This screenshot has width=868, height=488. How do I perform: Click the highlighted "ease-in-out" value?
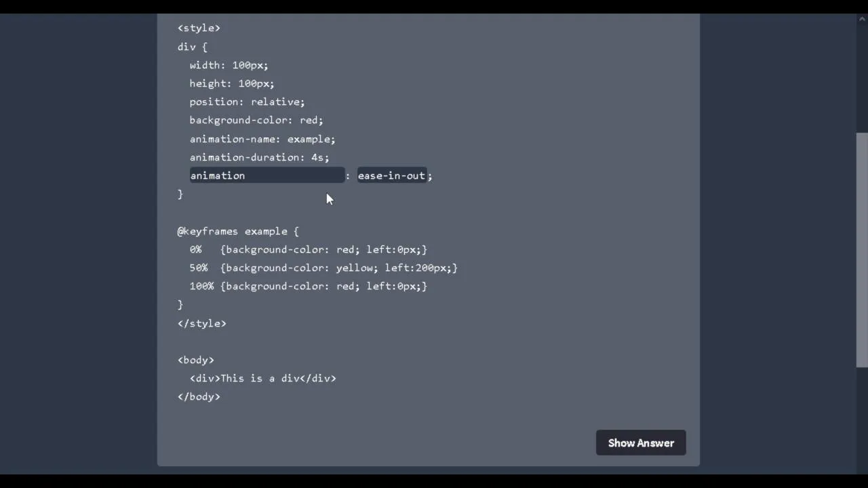click(391, 176)
